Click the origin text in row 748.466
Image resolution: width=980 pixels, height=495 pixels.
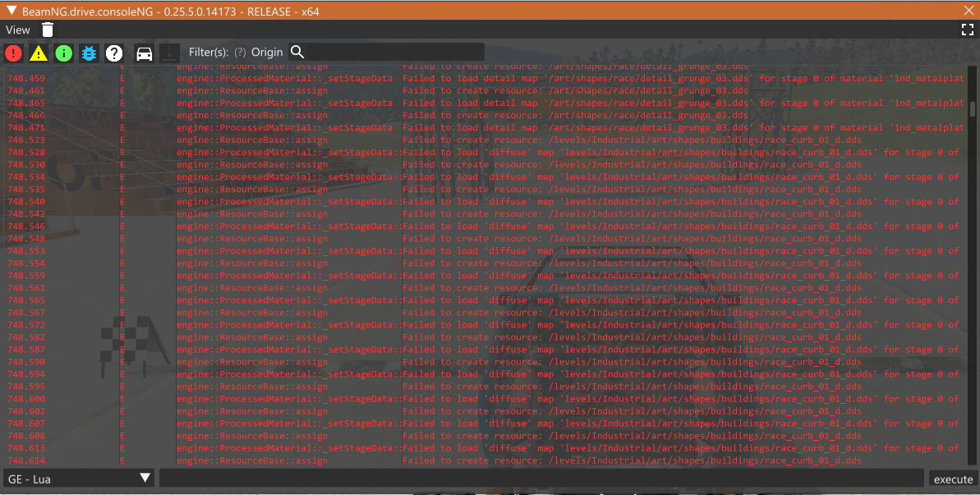(252, 116)
